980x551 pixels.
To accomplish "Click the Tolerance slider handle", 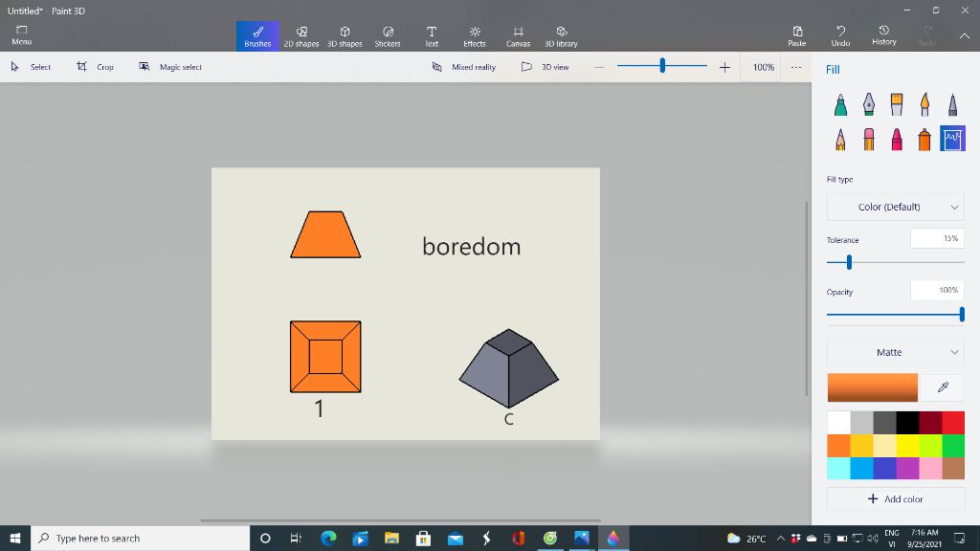I will 849,262.
